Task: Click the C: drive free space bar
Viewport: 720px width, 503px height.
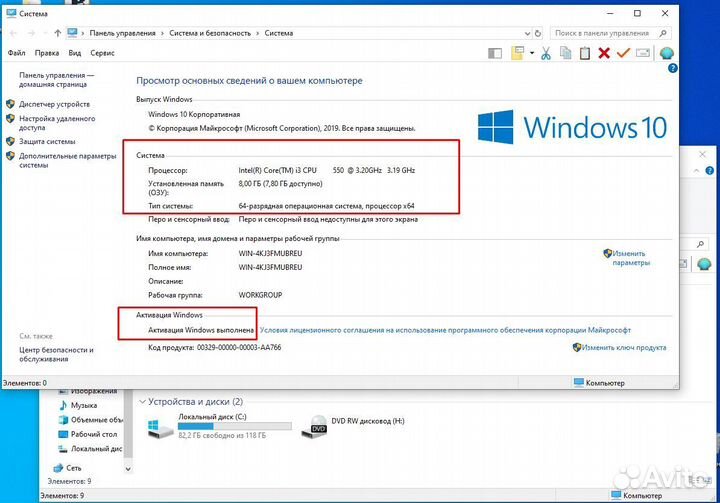Action: pos(235,426)
